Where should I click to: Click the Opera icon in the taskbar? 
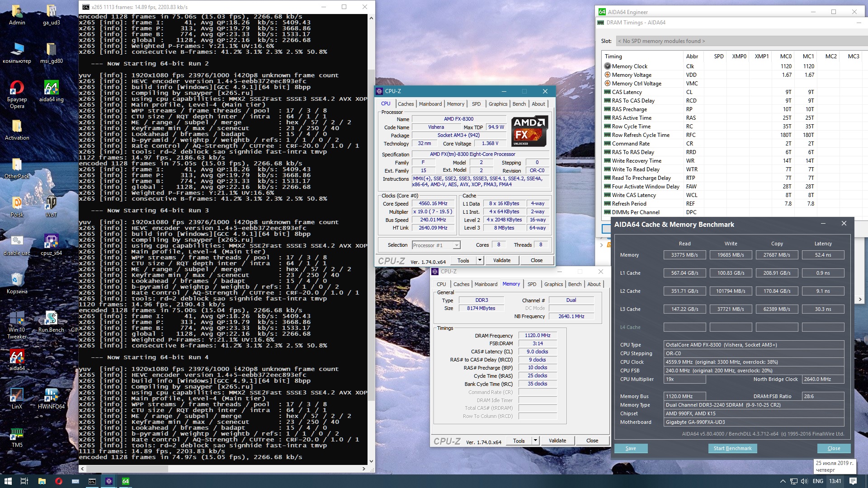click(59, 481)
